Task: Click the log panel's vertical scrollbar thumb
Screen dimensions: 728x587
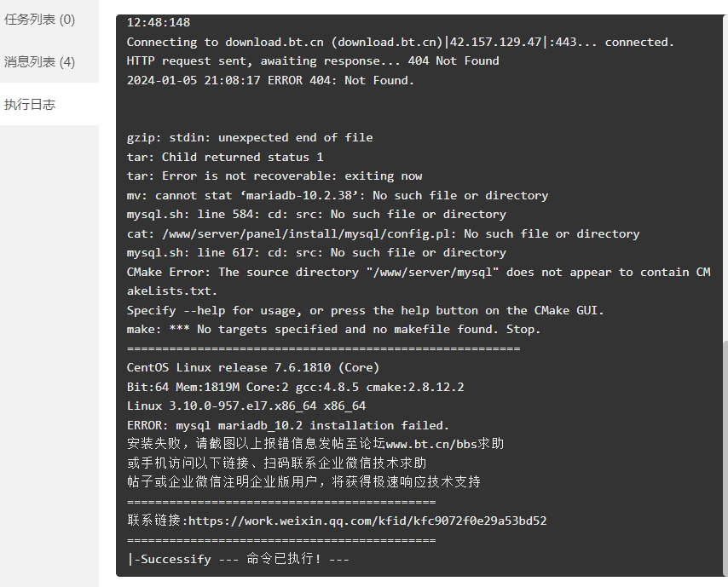Action: [725, 458]
